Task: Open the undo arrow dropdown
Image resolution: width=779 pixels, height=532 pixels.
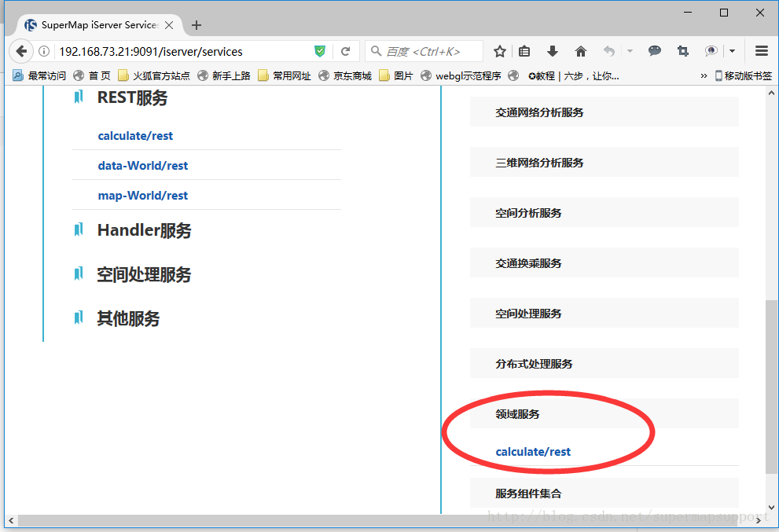Action: point(630,51)
